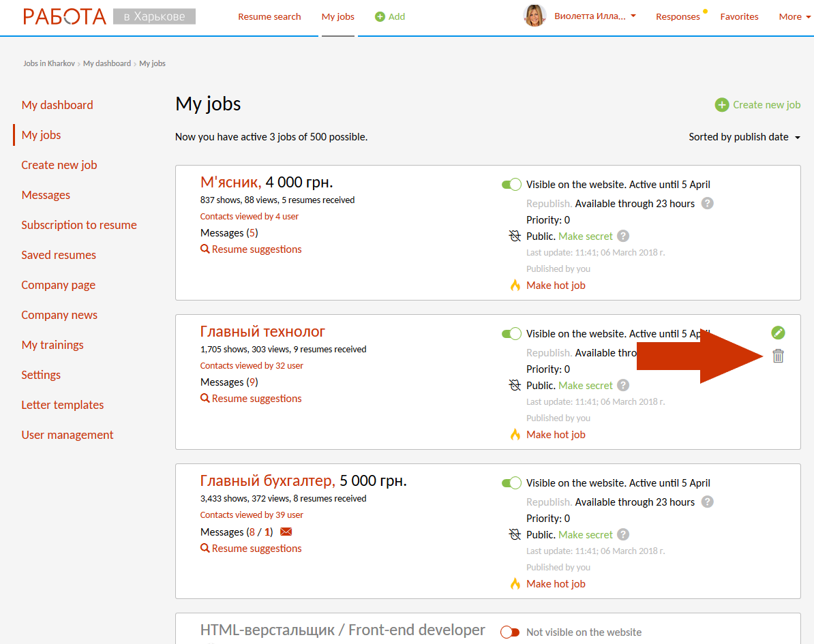Click the envelope icon in Главный бухгалтер messages
The width and height of the screenshot is (814, 644).
tap(286, 532)
